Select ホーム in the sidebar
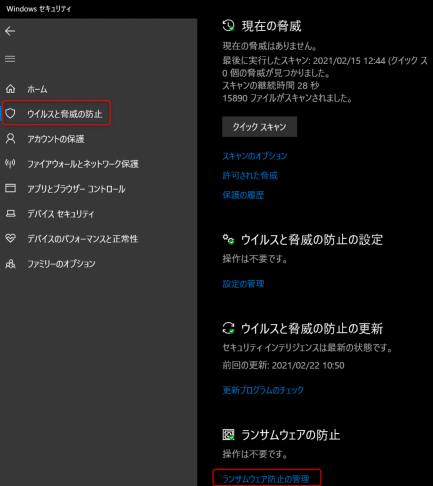Viewport: 433px width, 486px height. [x=37, y=89]
